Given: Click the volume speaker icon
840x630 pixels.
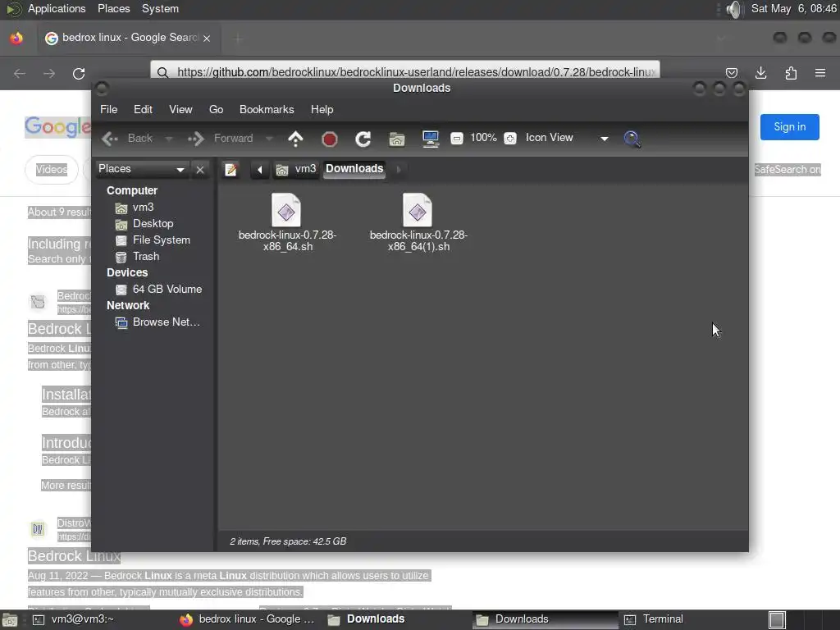Looking at the screenshot, I should coord(734,9).
